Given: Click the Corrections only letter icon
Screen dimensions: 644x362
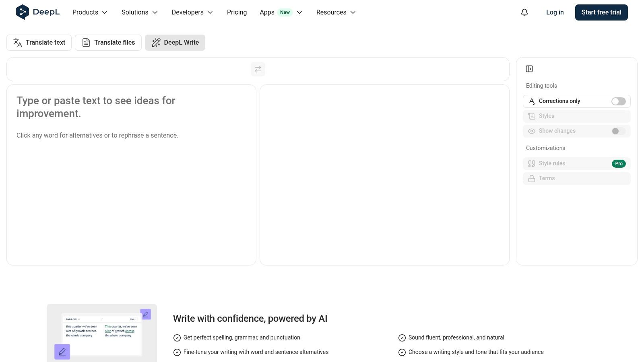Looking at the screenshot, I should point(532,101).
